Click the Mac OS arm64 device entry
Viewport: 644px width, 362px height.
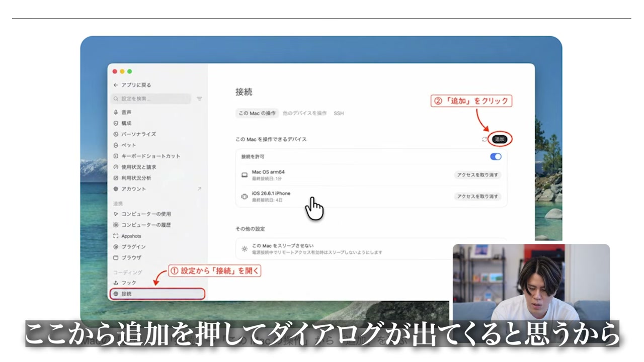click(371, 175)
